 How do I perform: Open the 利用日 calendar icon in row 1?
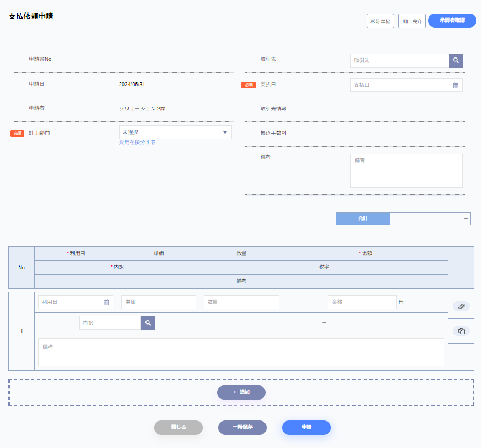click(106, 302)
